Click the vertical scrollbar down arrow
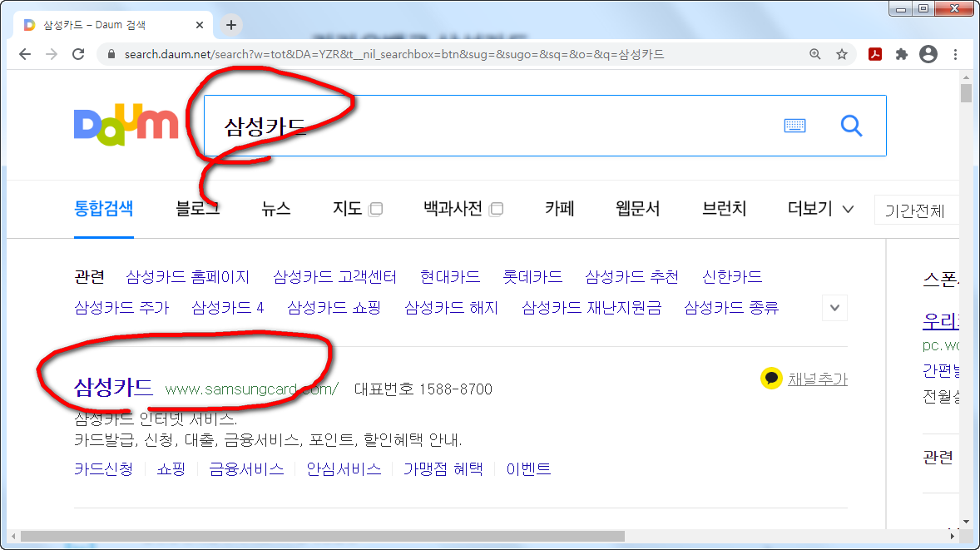Viewport: 980px width, 550px height. [x=966, y=522]
